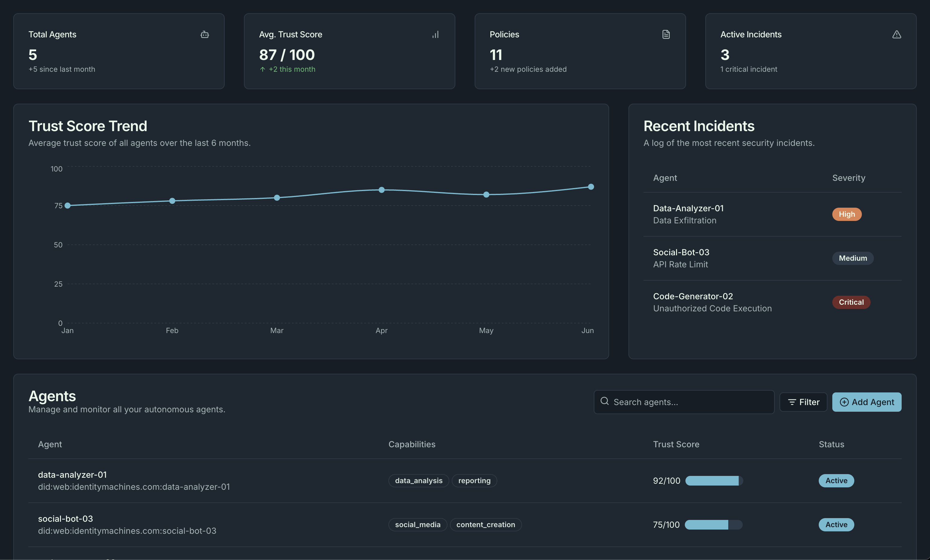This screenshot has width=930, height=560.
Task: Click the '1 critical incident' text
Action: point(748,69)
